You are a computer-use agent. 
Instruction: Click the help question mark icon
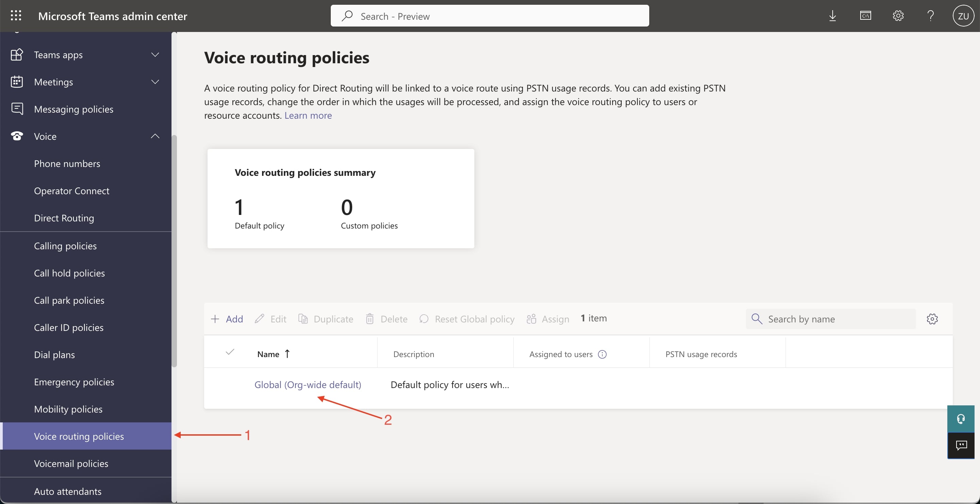click(931, 16)
